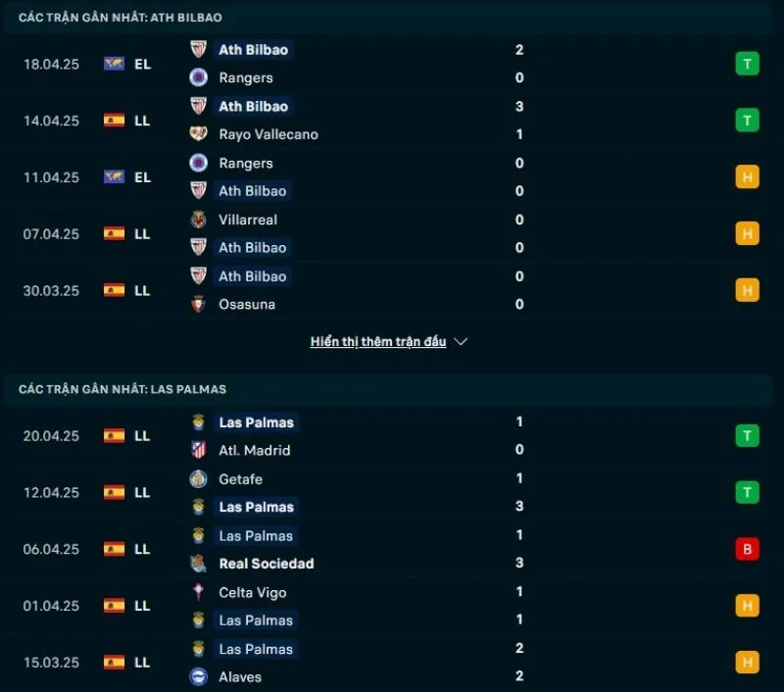Click the Ath Bilbao club crest icon
Screen dimensions: 784x692
click(x=198, y=50)
